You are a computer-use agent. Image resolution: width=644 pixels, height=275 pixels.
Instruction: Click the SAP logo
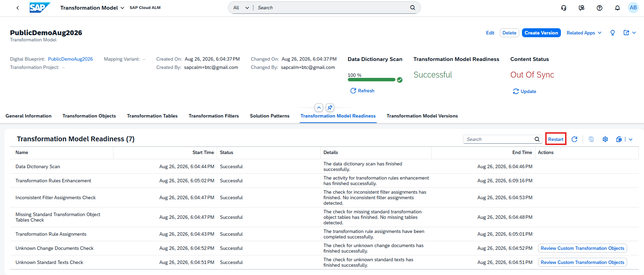tap(40, 8)
